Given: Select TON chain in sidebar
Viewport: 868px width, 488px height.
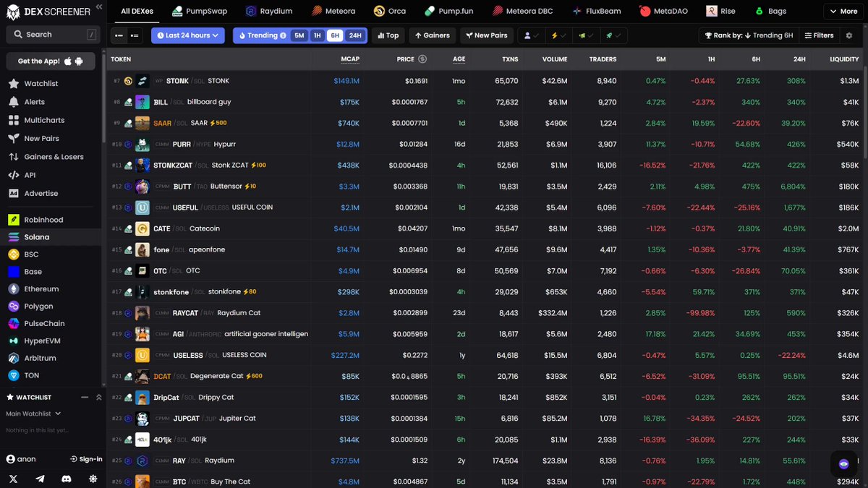Looking at the screenshot, I should pos(52,375).
